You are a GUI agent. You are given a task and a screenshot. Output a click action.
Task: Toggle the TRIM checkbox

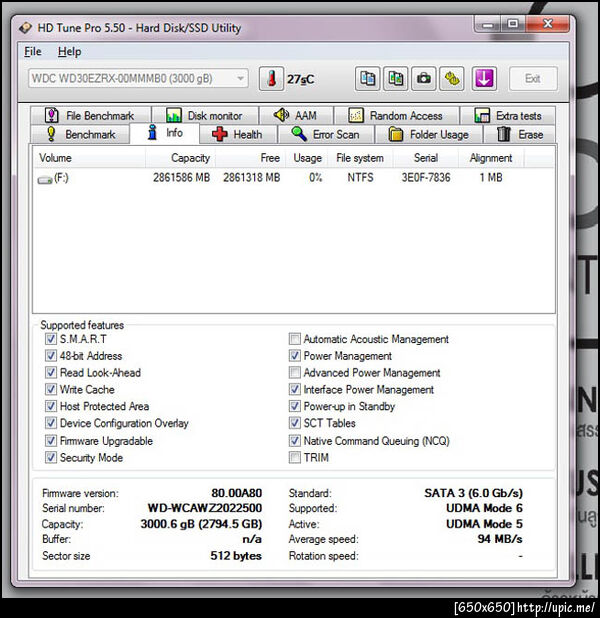coord(294,458)
